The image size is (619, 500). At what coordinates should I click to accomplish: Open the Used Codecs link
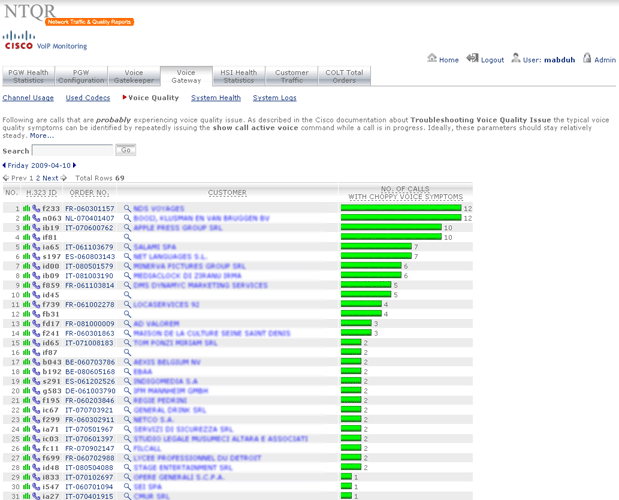pos(88,98)
